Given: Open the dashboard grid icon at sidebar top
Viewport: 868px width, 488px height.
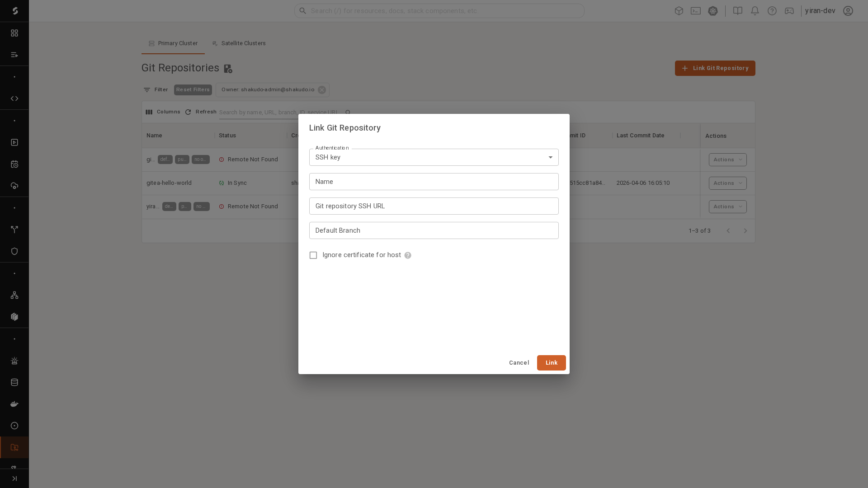Looking at the screenshot, I should point(14,33).
